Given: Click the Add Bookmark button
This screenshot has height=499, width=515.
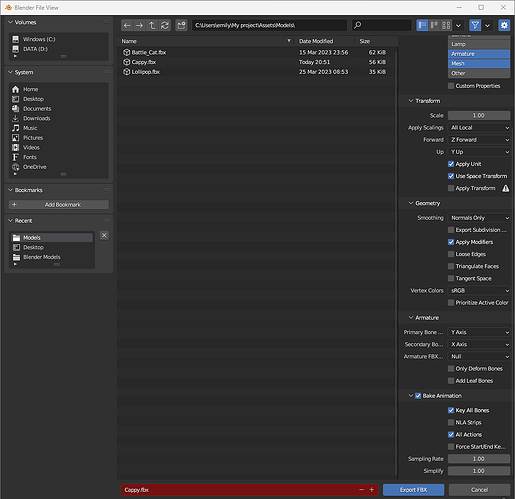Looking at the screenshot, I should point(59,205).
